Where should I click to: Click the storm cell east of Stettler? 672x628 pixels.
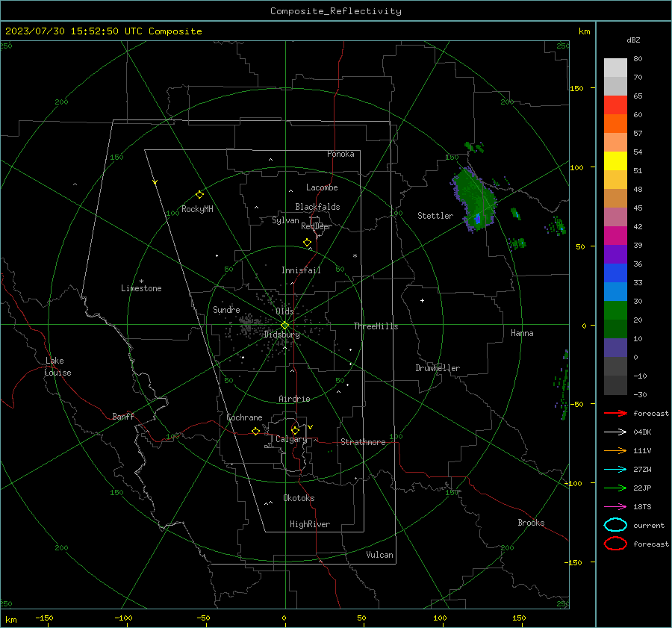click(x=474, y=200)
